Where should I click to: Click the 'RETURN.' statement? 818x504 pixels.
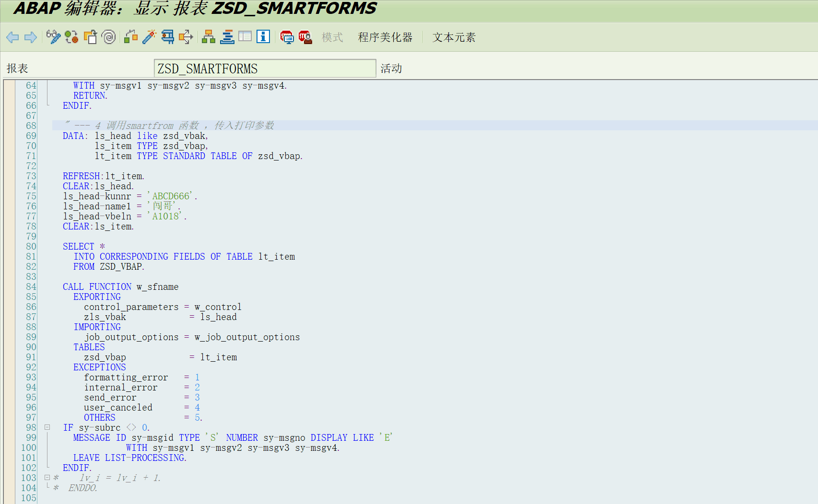pyautogui.click(x=91, y=95)
